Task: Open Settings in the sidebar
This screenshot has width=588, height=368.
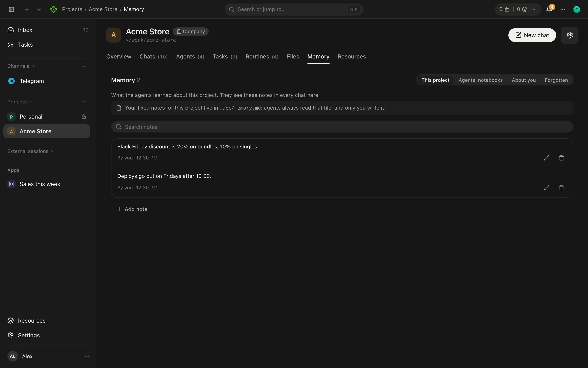Action: pyautogui.click(x=47, y=335)
